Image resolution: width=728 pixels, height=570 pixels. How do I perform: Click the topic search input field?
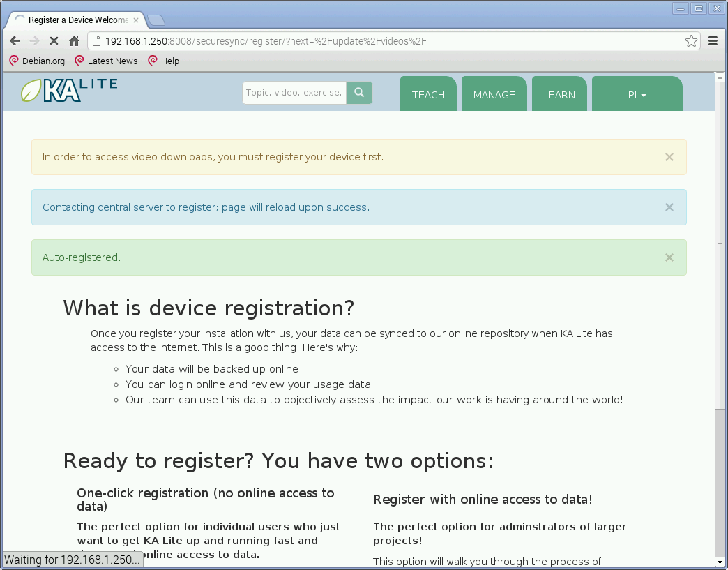click(294, 93)
